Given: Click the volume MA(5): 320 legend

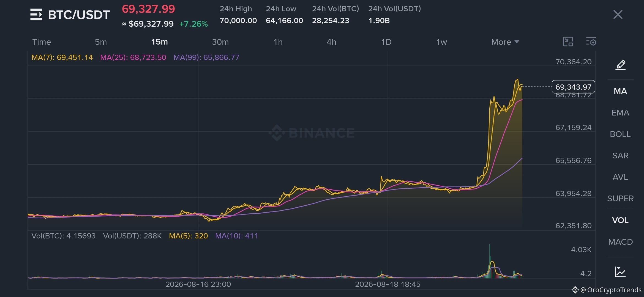Looking at the screenshot, I should pyautogui.click(x=189, y=236).
